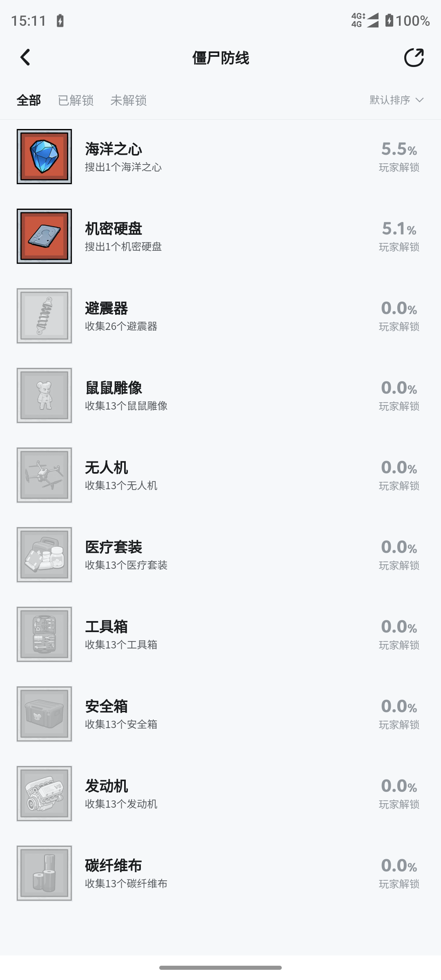441x980 pixels.
Task: Tap the share icon at top right
Action: (x=414, y=58)
